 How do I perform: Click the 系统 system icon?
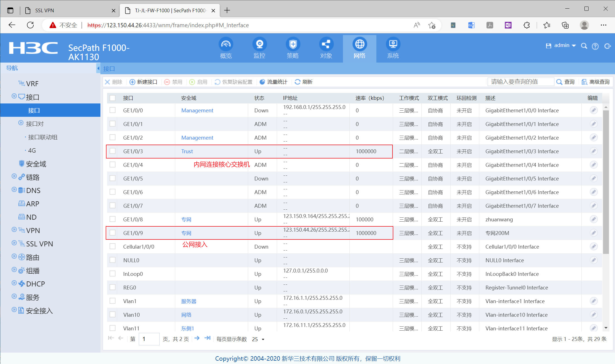pyautogui.click(x=393, y=44)
